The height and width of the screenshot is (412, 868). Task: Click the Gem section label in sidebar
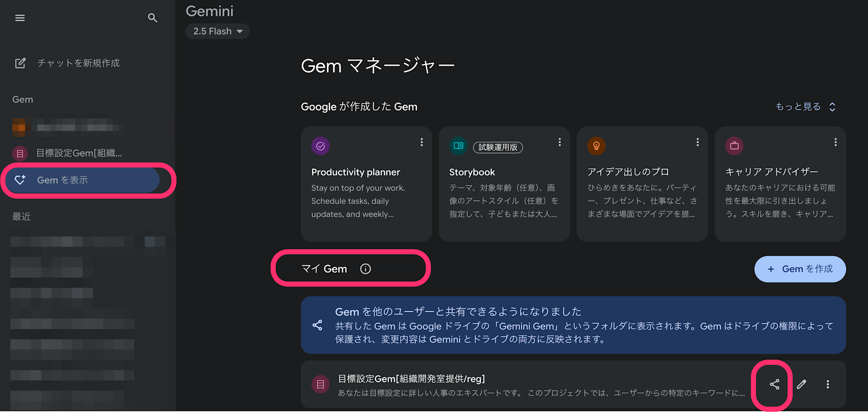[x=23, y=99]
